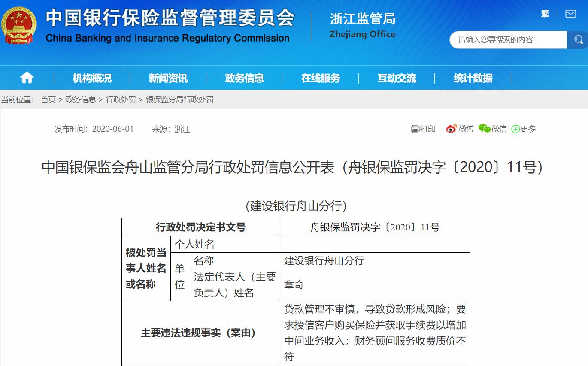Open the 统计数据 menu
This screenshot has width=588, height=366.
(473, 78)
